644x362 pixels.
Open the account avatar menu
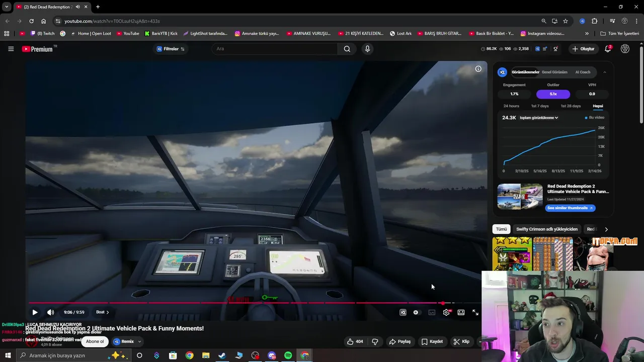pyautogui.click(x=625, y=49)
